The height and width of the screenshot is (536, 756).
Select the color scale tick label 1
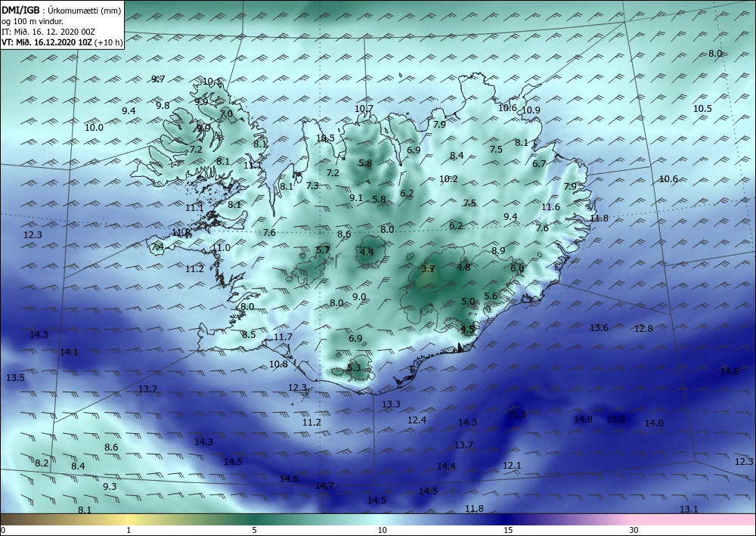(x=129, y=531)
